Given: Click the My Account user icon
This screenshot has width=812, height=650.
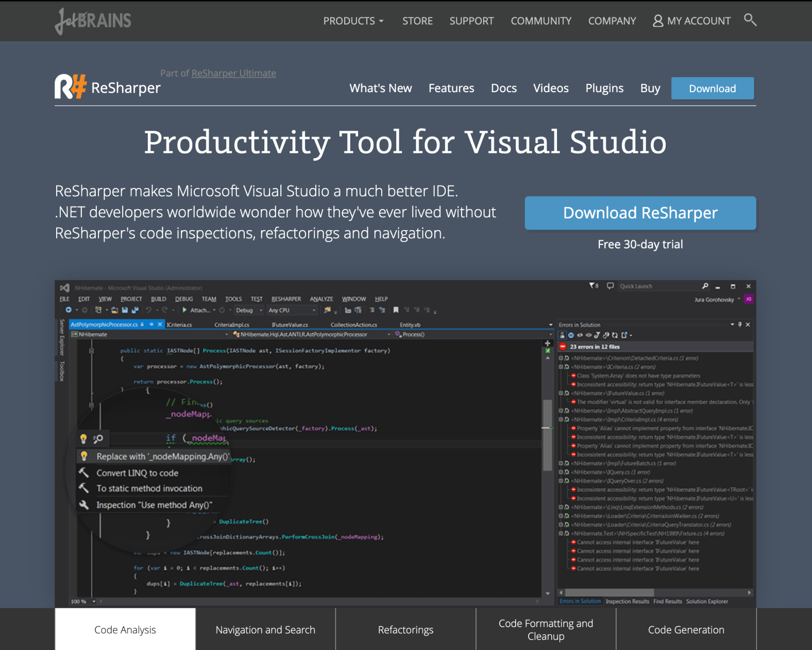Looking at the screenshot, I should click(658, 21).
